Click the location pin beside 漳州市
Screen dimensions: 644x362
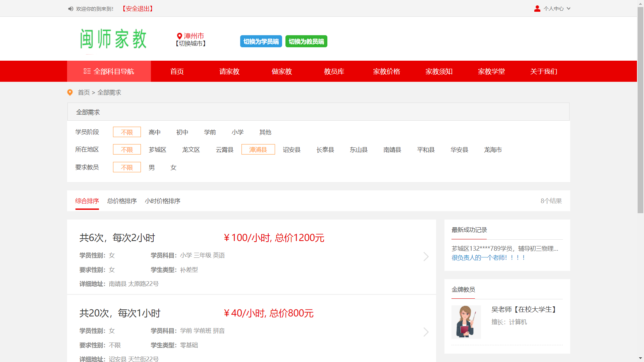179,36
